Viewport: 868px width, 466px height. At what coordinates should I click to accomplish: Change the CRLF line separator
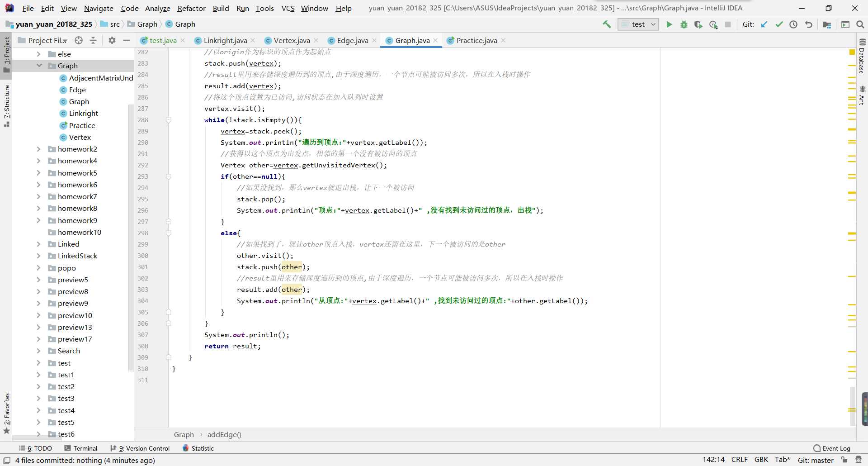pos(740,460)
